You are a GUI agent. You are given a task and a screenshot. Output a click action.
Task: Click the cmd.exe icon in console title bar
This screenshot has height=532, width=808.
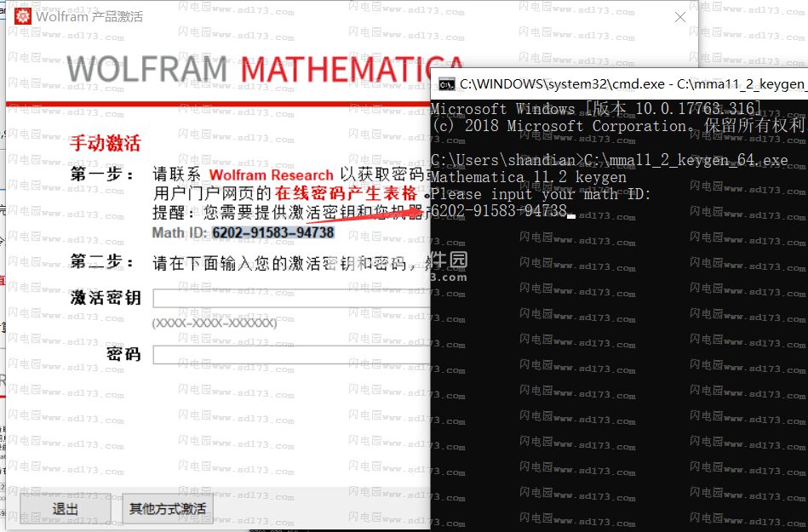point(446,84)
